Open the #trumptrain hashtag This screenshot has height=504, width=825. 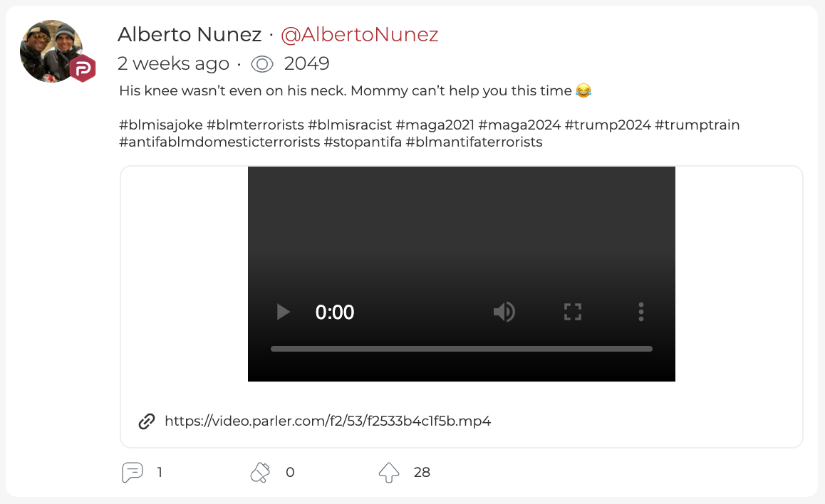pos(697,125)
